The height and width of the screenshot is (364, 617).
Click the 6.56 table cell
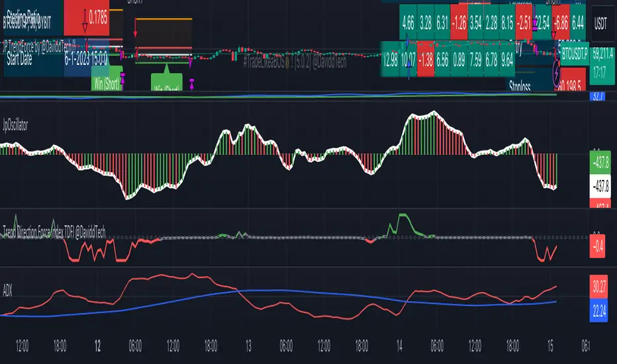click(x=442, y=59)
